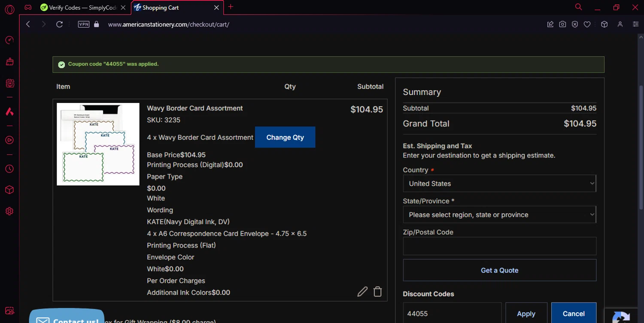Screen dimensions: 644x323
Task: Open browser settings gear in the sidebar
Action: 9,211
